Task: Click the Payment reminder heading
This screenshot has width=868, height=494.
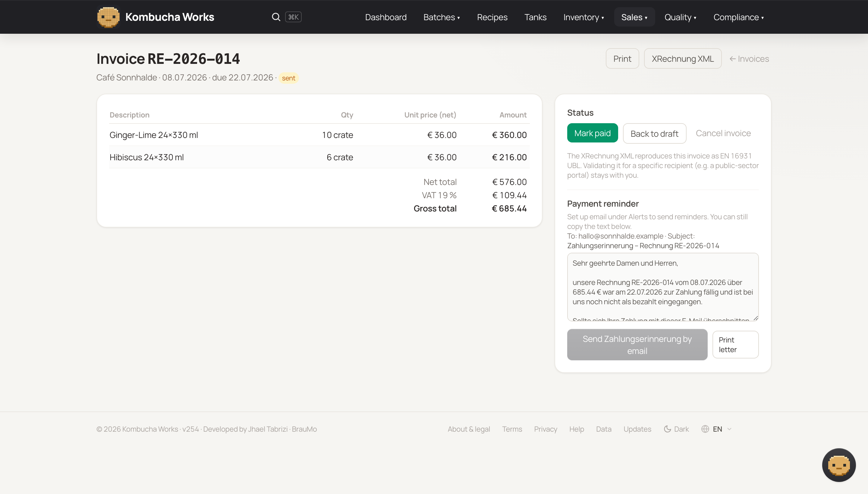Action: [602, 204]
